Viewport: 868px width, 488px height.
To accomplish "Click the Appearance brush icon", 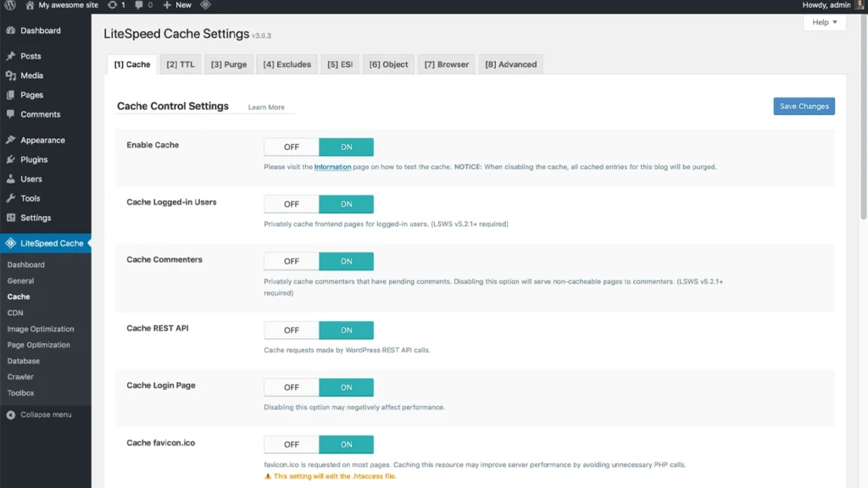I will (12, 139).
